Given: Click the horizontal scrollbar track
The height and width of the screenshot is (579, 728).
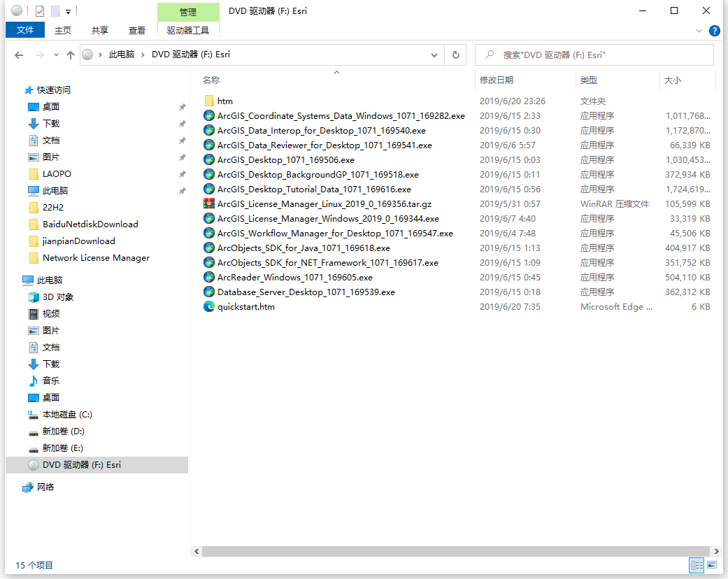Looking at the screenshot, I should point(456,551).
